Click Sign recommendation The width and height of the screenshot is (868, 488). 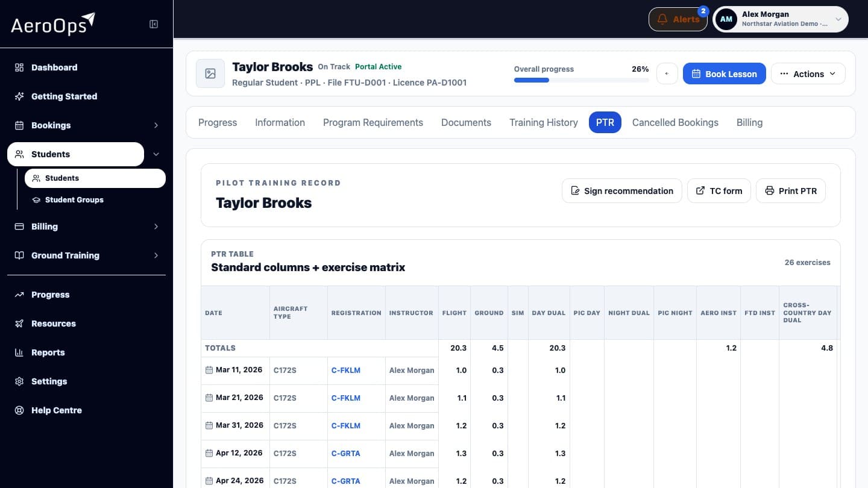pos(621,191)
